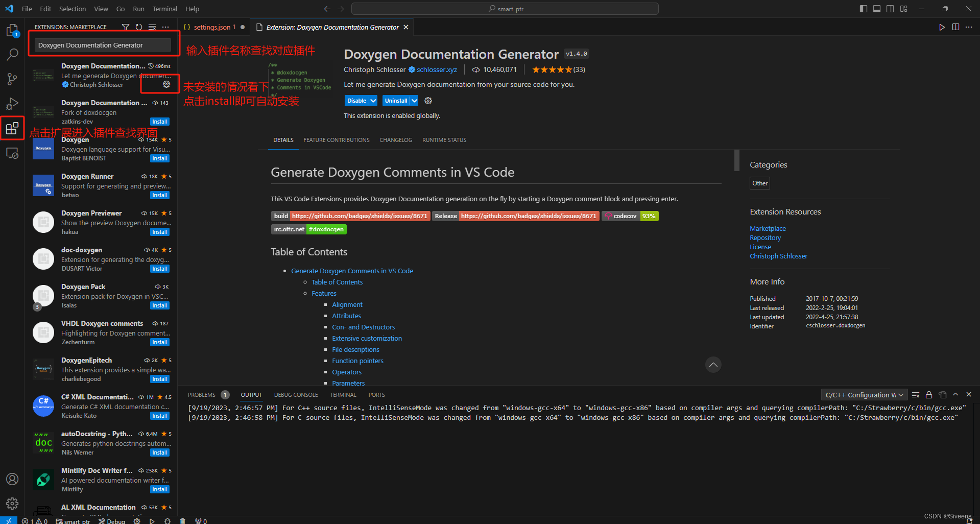Switch to Changelog tab
Viewport: 980px width, 524px height.
[x=396, y=140]
